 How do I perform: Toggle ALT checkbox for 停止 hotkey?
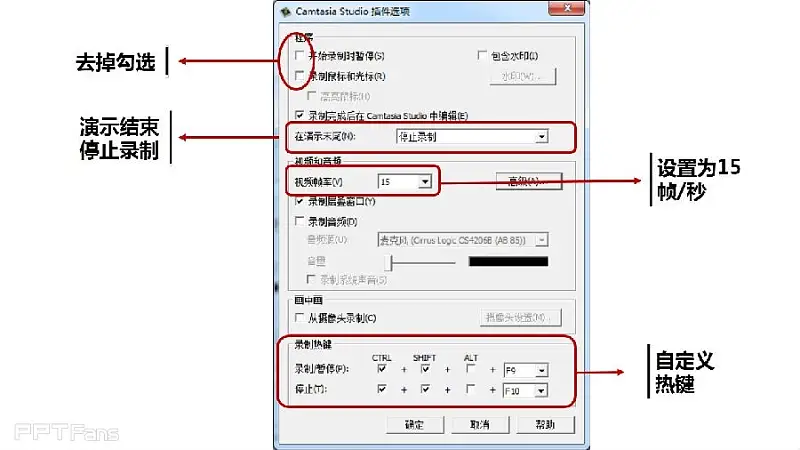[470, 389]
